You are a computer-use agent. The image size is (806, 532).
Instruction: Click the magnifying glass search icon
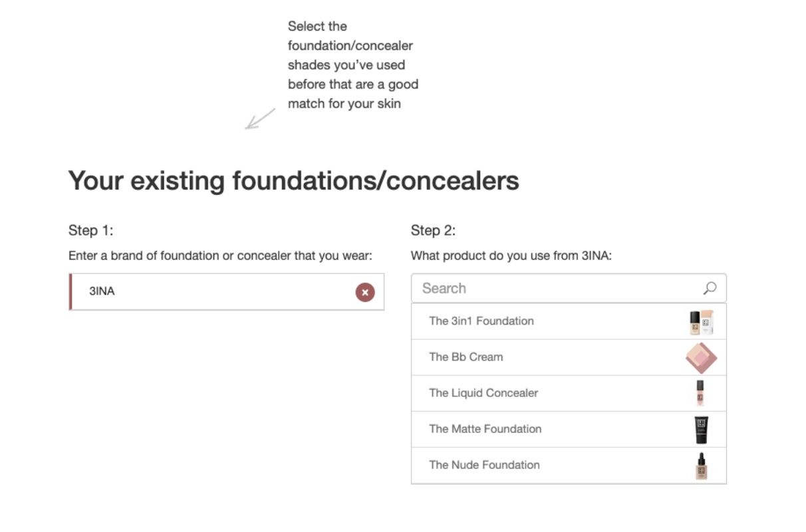tap(710, 289)
